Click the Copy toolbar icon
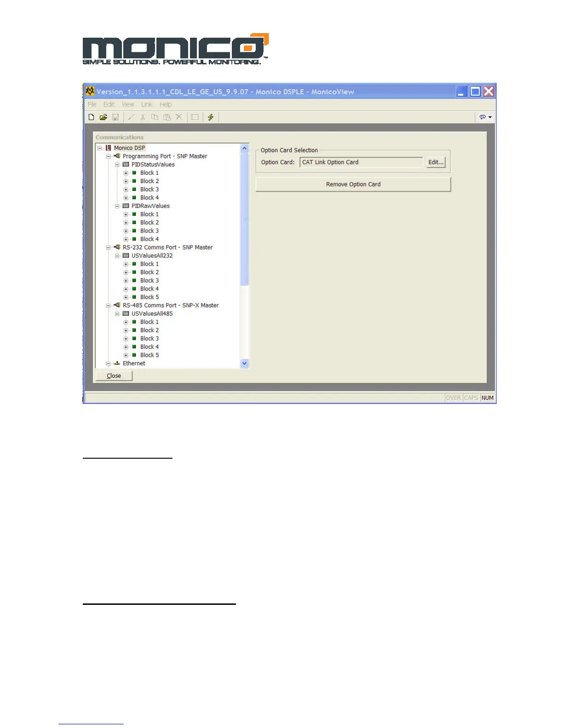 pos(155,117)
